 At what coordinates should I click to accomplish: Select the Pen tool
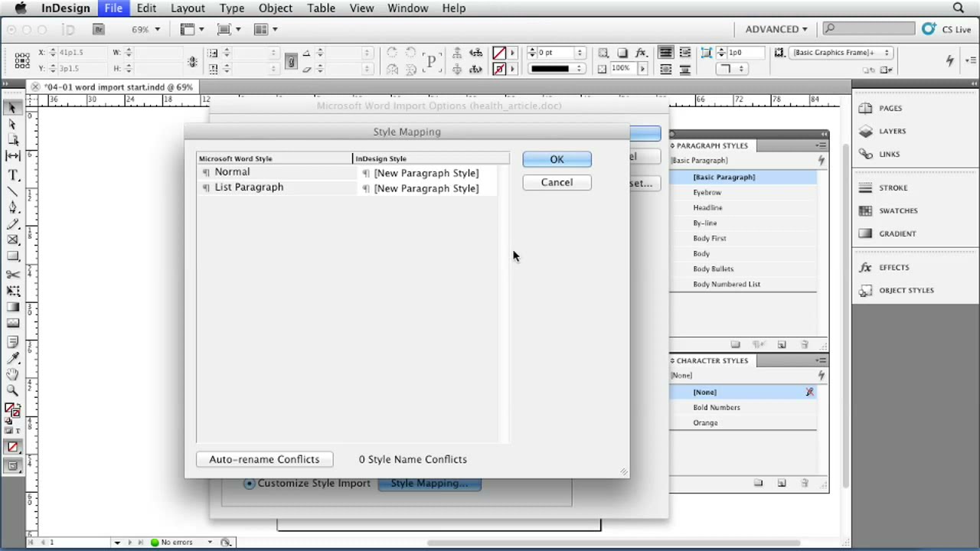[13, 207]
